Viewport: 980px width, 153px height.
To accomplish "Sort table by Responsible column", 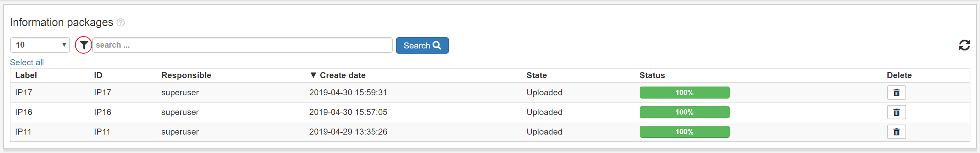I will click(x=186, y=75).
